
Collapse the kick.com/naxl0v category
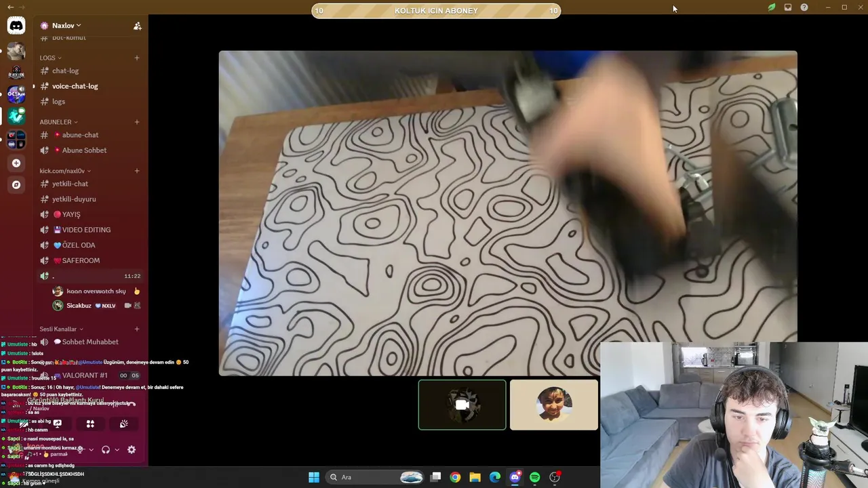tap(65, 171)
